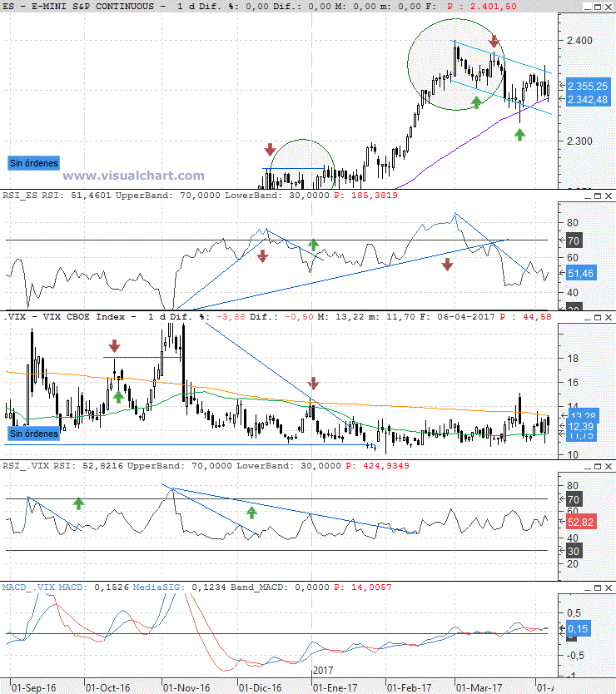Select the 12,39 VIX price tag

point(580,427)
